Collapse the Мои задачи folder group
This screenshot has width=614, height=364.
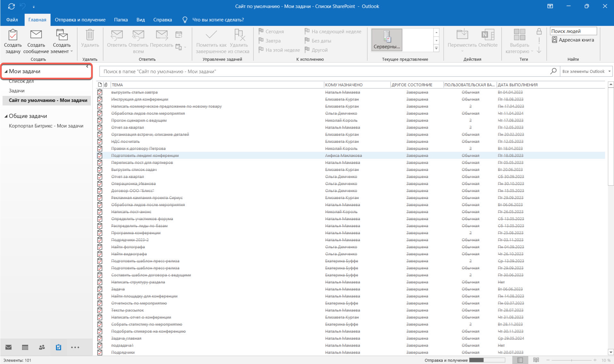click(x=6, y=71)
